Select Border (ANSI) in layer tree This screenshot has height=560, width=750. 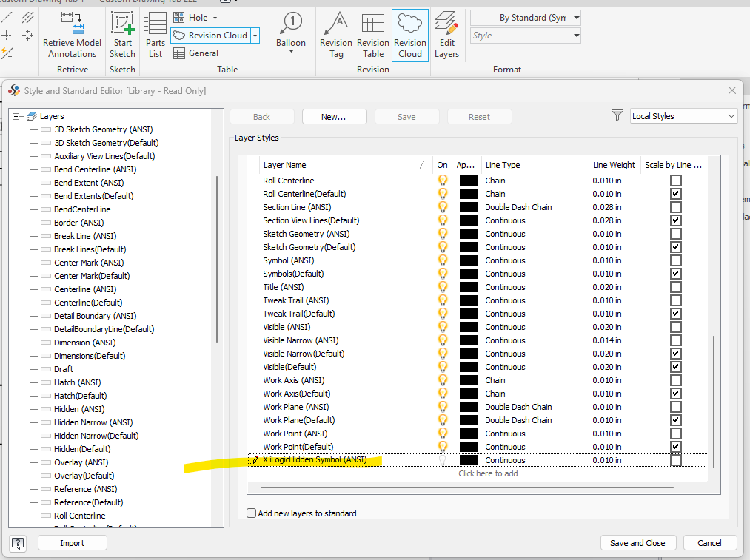click(x=78, y=223)
